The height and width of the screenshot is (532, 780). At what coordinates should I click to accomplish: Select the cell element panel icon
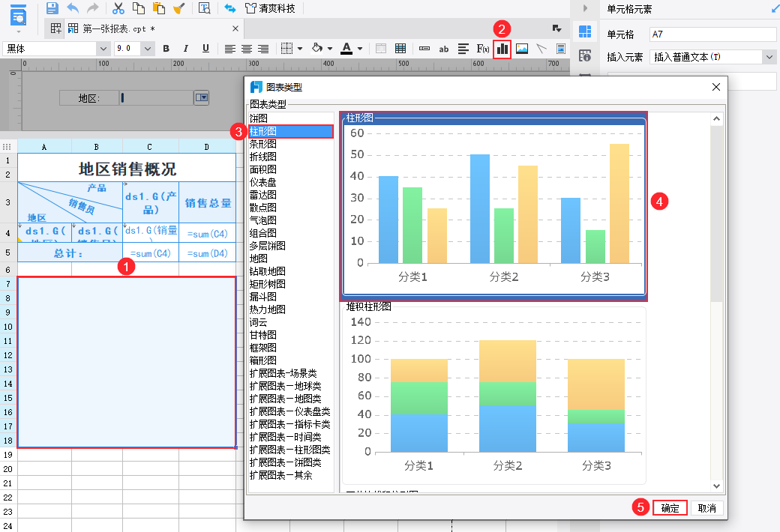[x=585, y=31]
